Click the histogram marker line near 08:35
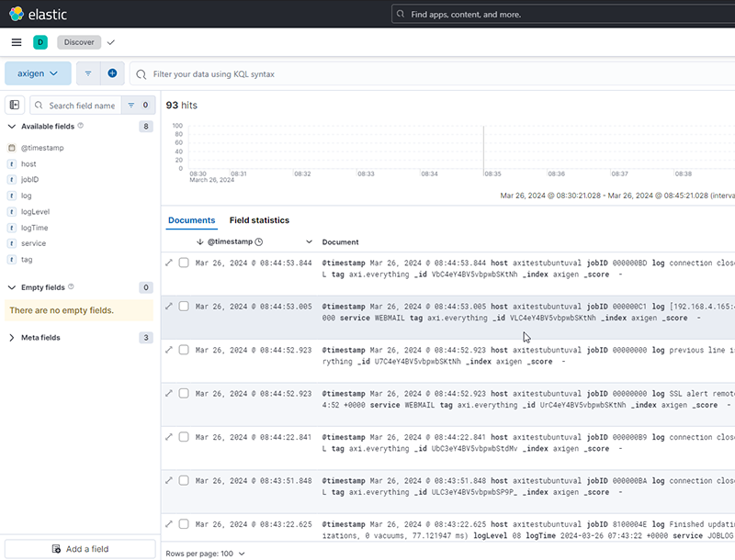The height and width of the screenshot is (560, 735). pos(484,149)
